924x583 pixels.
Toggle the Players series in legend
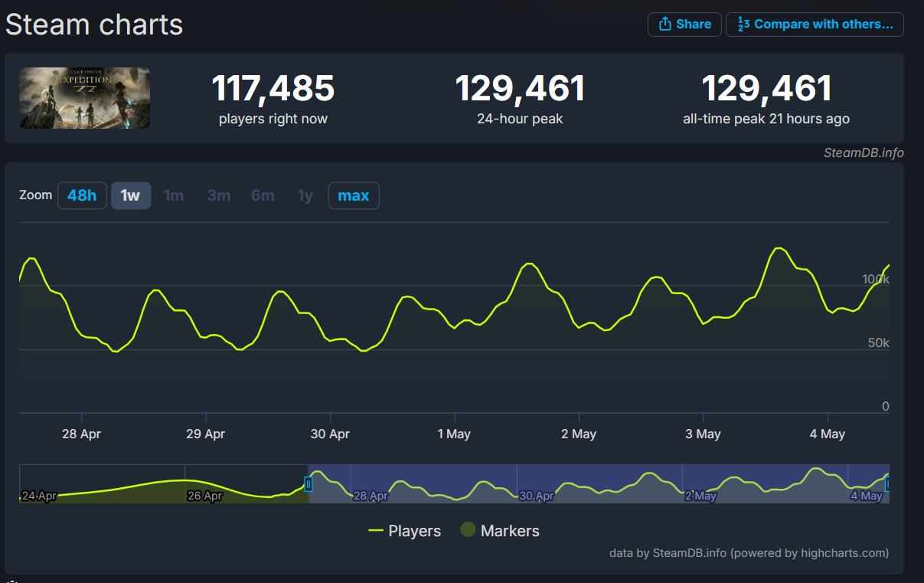point(405,531)
